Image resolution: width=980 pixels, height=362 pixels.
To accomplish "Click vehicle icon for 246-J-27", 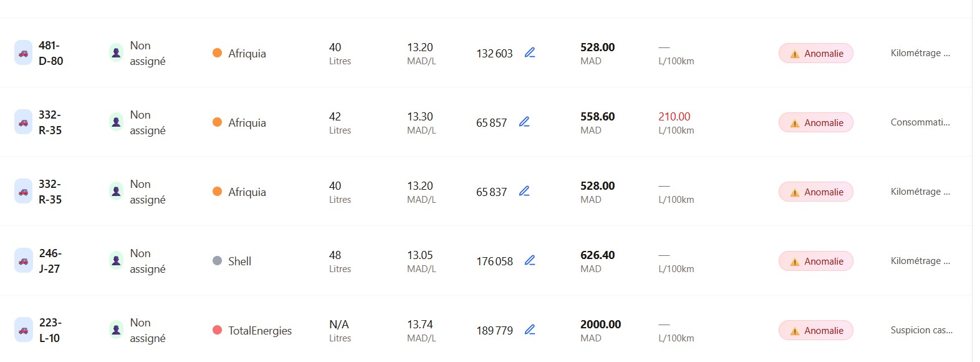I will [23, 261].
